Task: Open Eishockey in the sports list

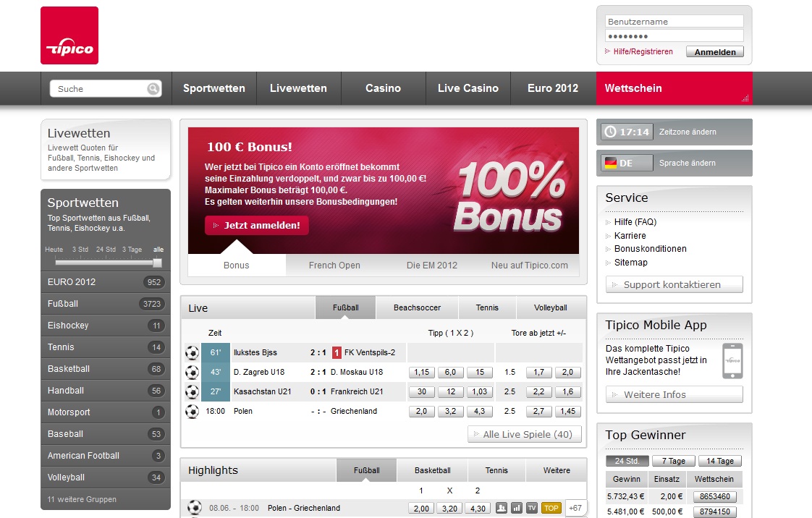Action: tap(106, 326)
